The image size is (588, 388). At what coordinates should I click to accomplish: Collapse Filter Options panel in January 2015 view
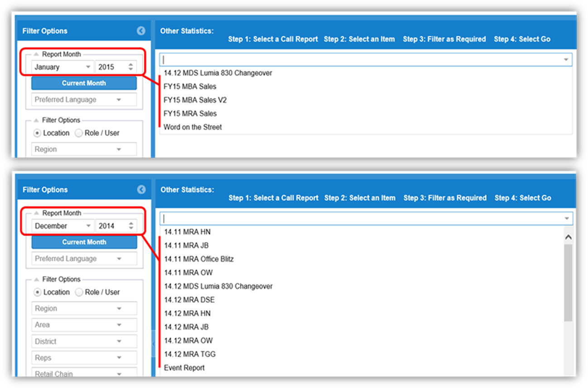141,31
